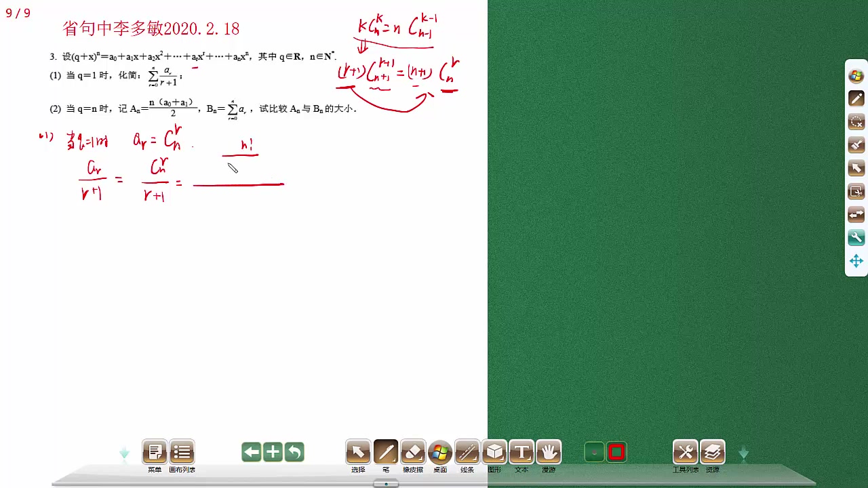This screenshot has width=868, height=488.
Task: Enable the 选择 selection tool
Action: 358,452
